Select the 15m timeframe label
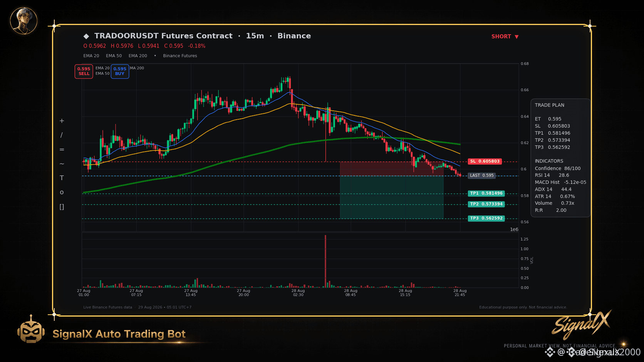 pos(255,36)
